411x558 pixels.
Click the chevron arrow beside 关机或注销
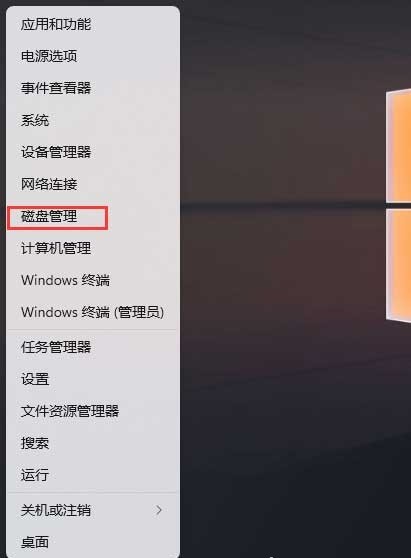pos(159,510)
